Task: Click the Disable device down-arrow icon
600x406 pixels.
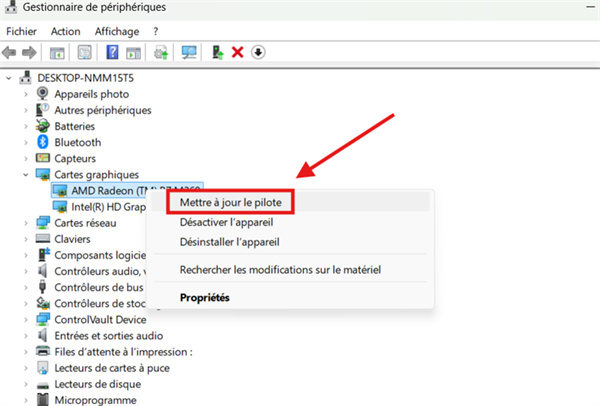Action: [258, 52]
